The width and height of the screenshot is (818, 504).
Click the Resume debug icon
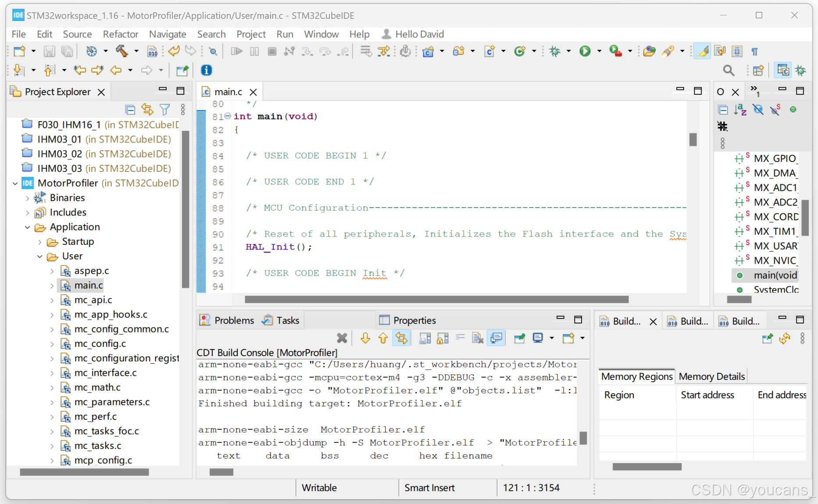coord(236,51)
